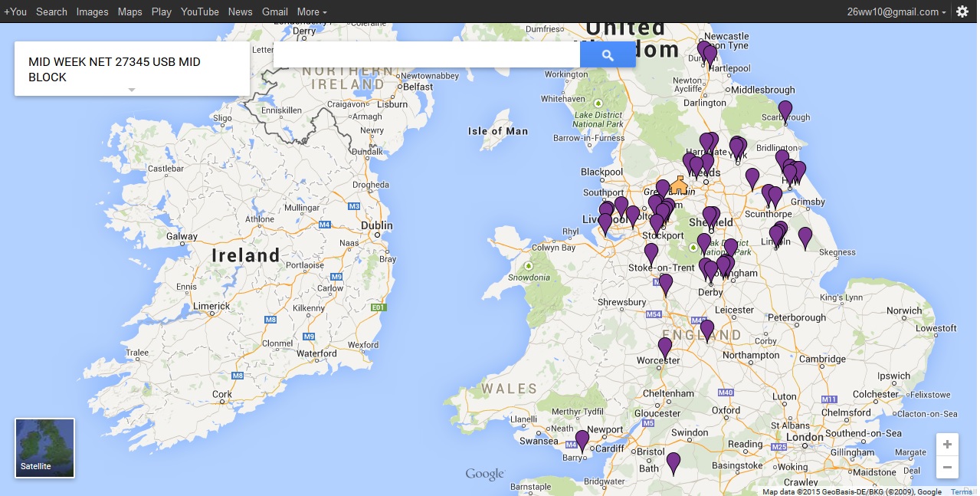Expand the map title panel arrow
This screenshot has height=496, width=980.
point(132,90)
